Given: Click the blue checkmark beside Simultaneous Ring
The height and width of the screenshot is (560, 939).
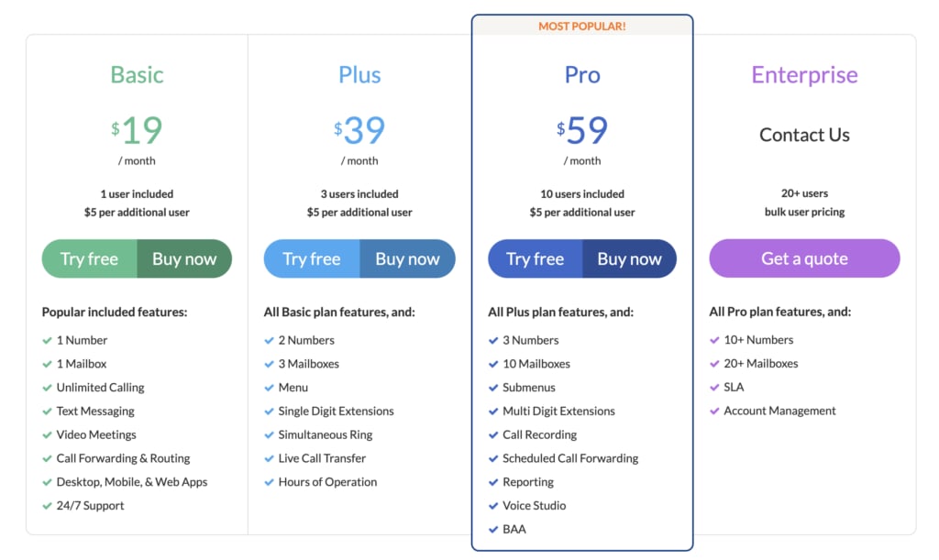Looking at the screenshot, I should point(269,435).
